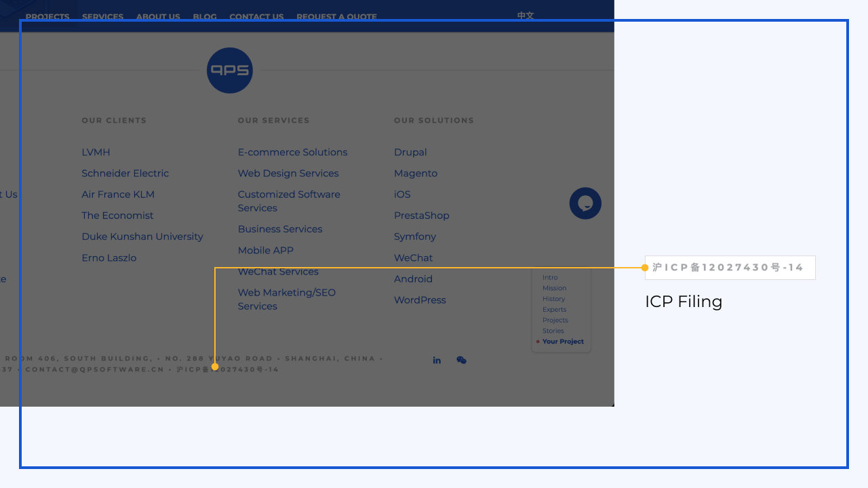
Task: Open E-commerce Solutions service link
Action: (292, 152)
